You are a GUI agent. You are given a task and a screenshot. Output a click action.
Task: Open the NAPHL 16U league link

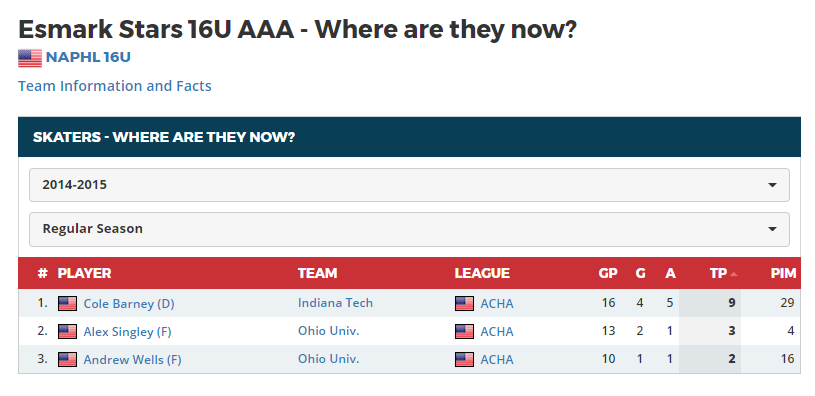point(88,57)
